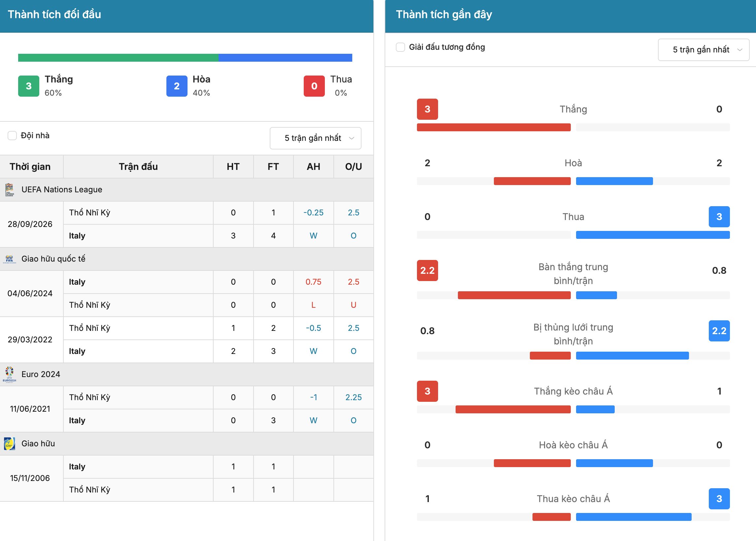Click the green win-ratio bar segment

click(x=118, y=58)
